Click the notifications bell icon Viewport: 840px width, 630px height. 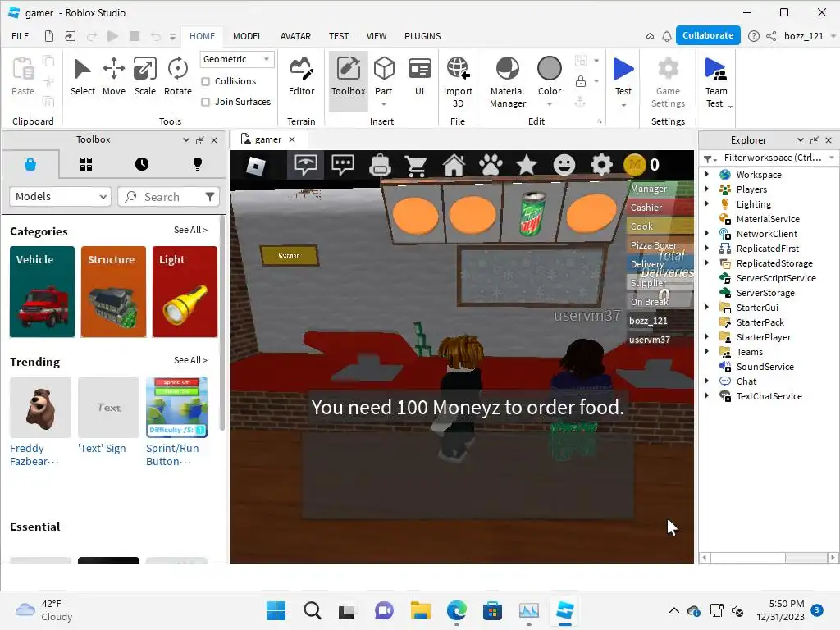click(x=667, y=36)
